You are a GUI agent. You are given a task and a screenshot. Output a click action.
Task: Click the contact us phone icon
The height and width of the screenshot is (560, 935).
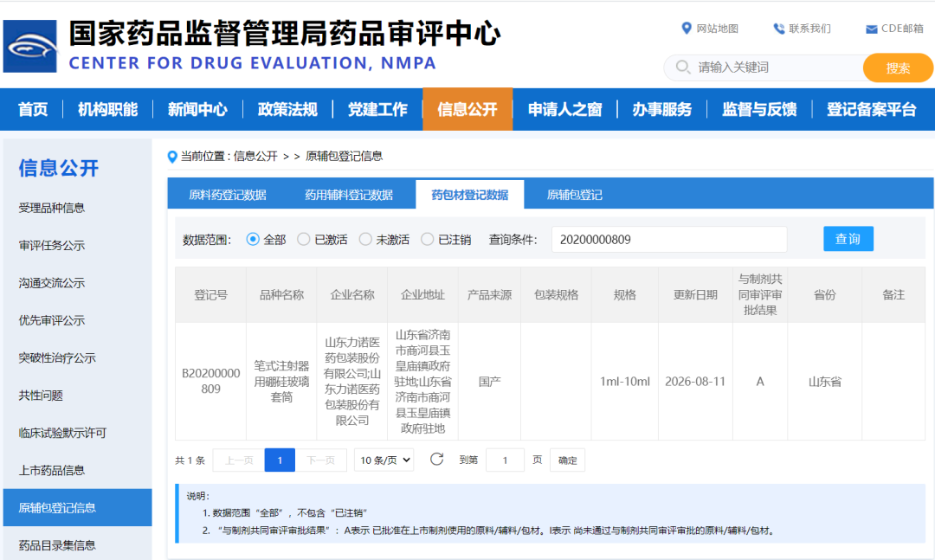point(779,29)
